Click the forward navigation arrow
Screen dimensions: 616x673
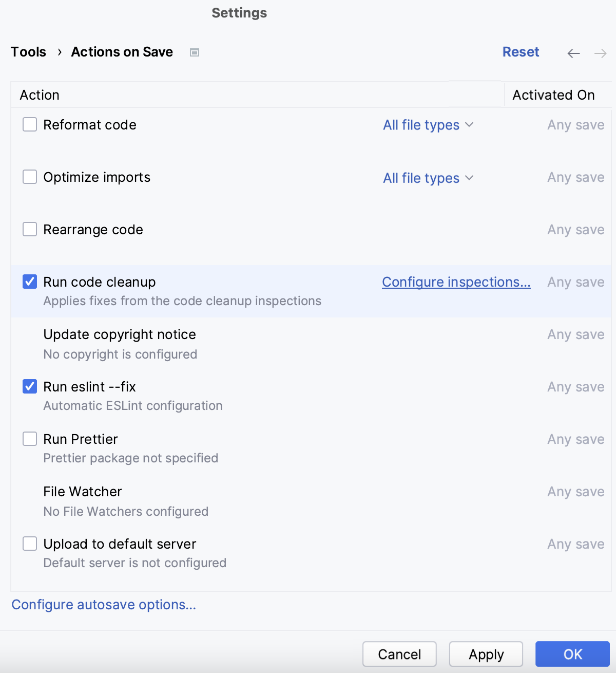pyautogui.click(x=600, y=53)
